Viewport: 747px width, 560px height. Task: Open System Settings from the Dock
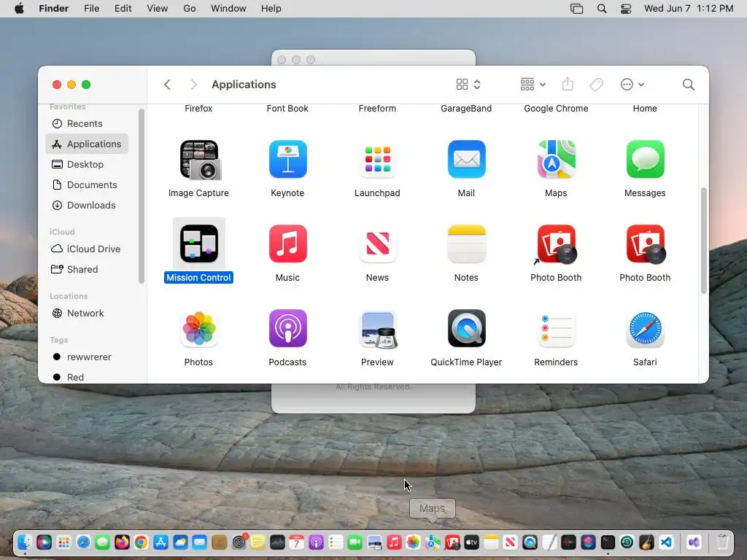pyautogui.click(x=239, y=542)
